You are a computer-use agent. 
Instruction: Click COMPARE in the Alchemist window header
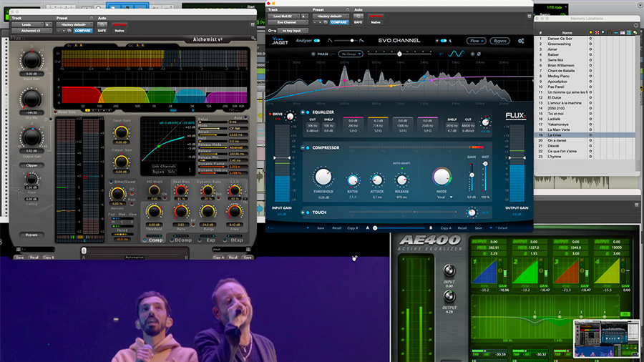[82, 30]
